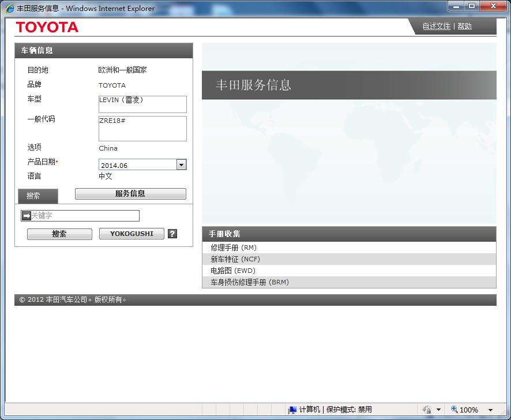
Task: Open the question mark help icon
Action: coord(172,234)
